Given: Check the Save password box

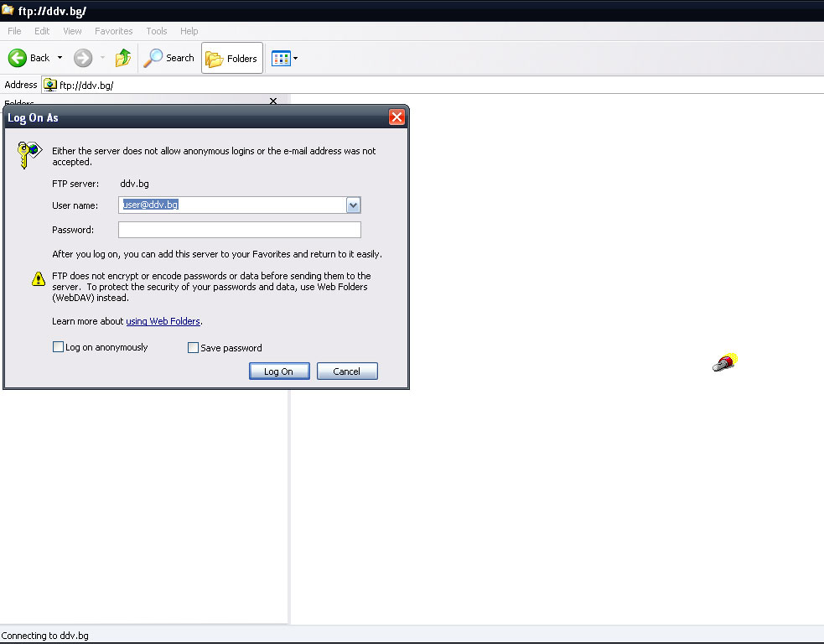Looking at the screenshot, I should [193, 348].
